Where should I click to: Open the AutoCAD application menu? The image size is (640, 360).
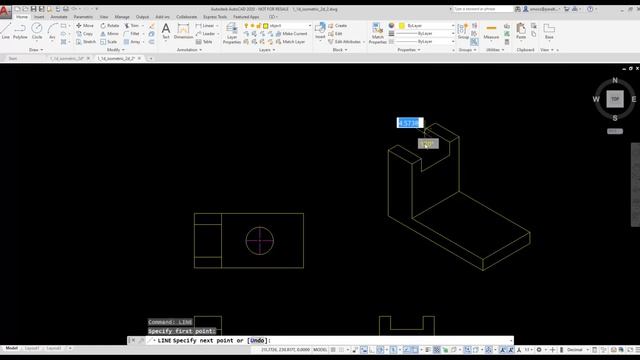(x=5, y=12)
